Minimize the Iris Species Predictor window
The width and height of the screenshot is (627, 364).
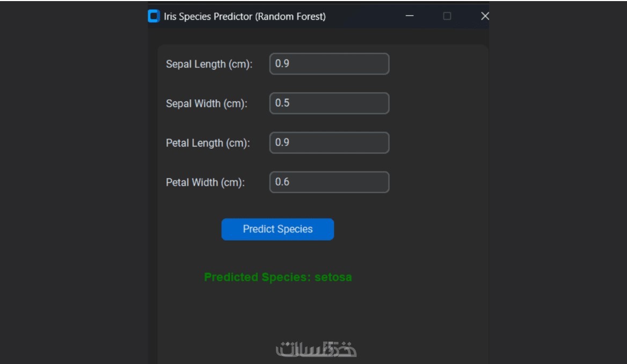[x=410, y=16]
